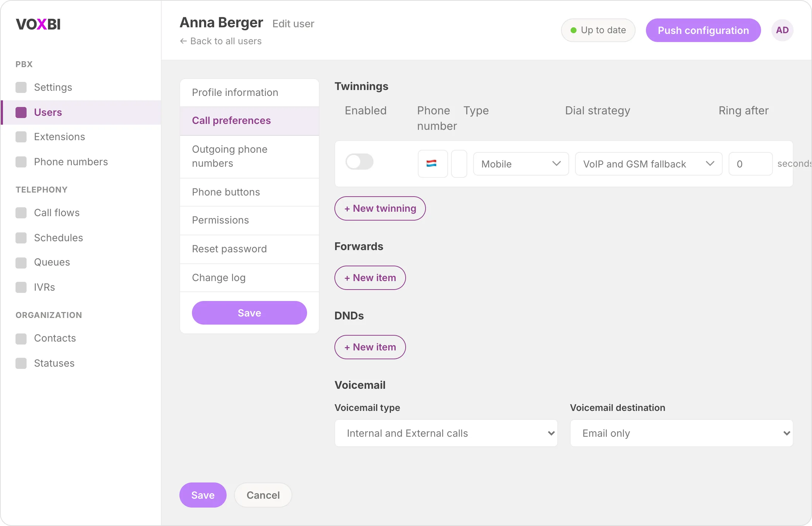Click the Settings sidebar icon
812x526 pixels.
coord(21,87)
